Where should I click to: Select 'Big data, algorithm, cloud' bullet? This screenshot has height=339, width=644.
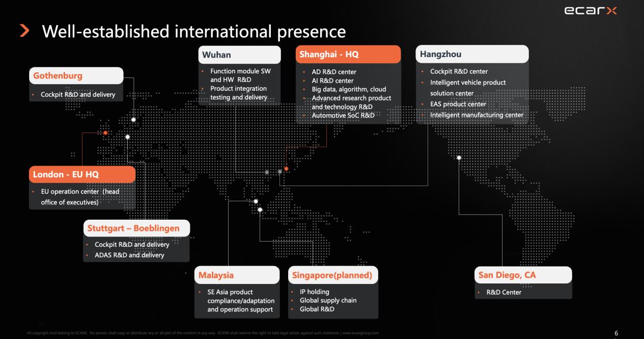point(349,89)
